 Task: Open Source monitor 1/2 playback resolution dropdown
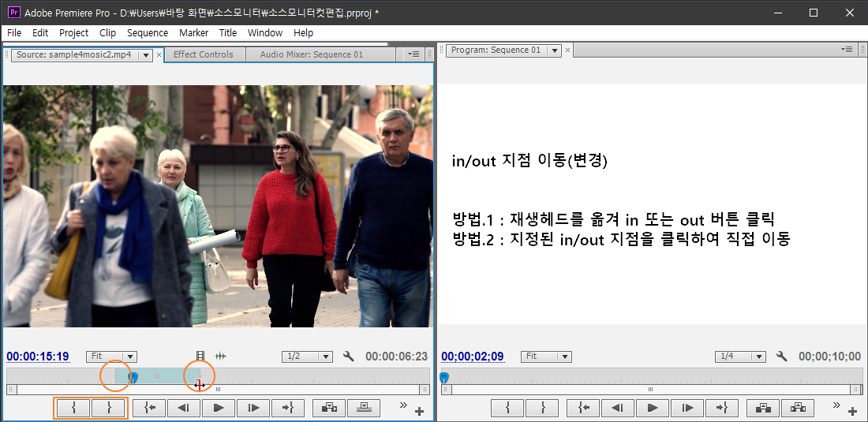point(307,357)
